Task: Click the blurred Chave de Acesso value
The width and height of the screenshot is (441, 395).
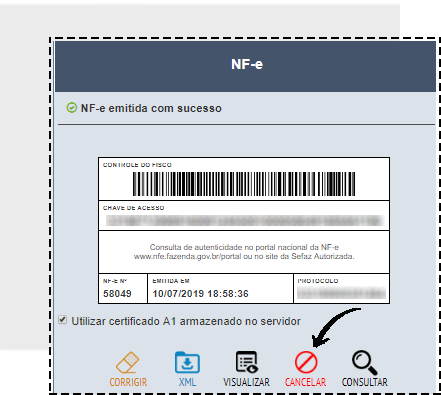Action: (x=245, y=221)
